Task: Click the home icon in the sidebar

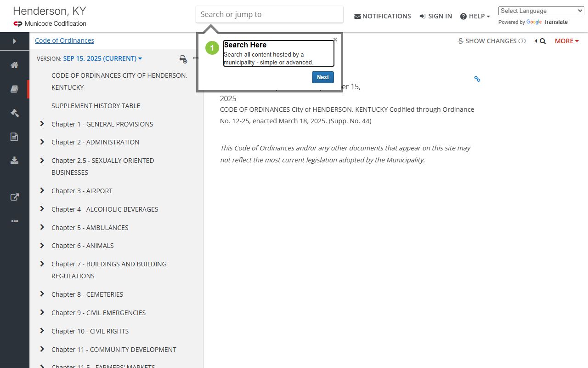Action: click(x=15, y=65)
